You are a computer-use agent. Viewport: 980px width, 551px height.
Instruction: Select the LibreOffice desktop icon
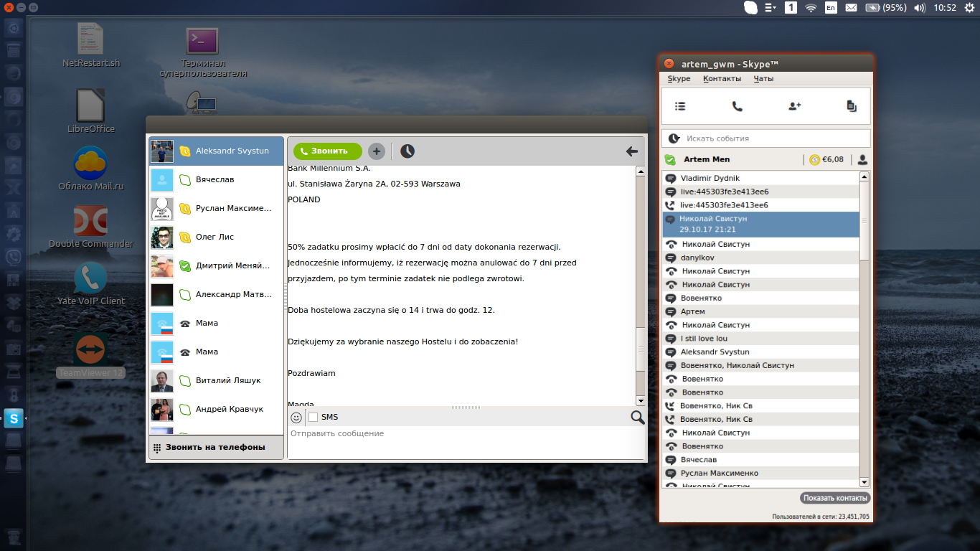click(x=91, y=111)
